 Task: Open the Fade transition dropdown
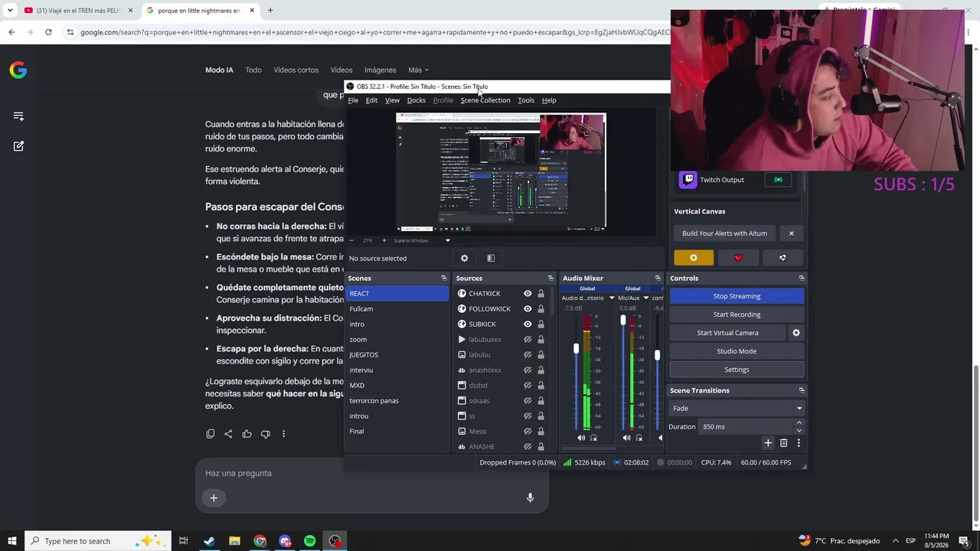[x=737, y=409]
